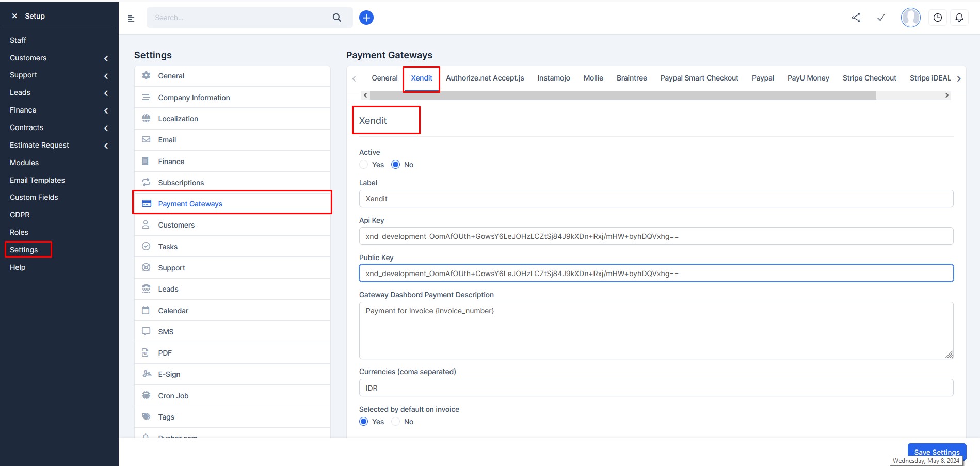Click the Currencies input field

[656, 388]
